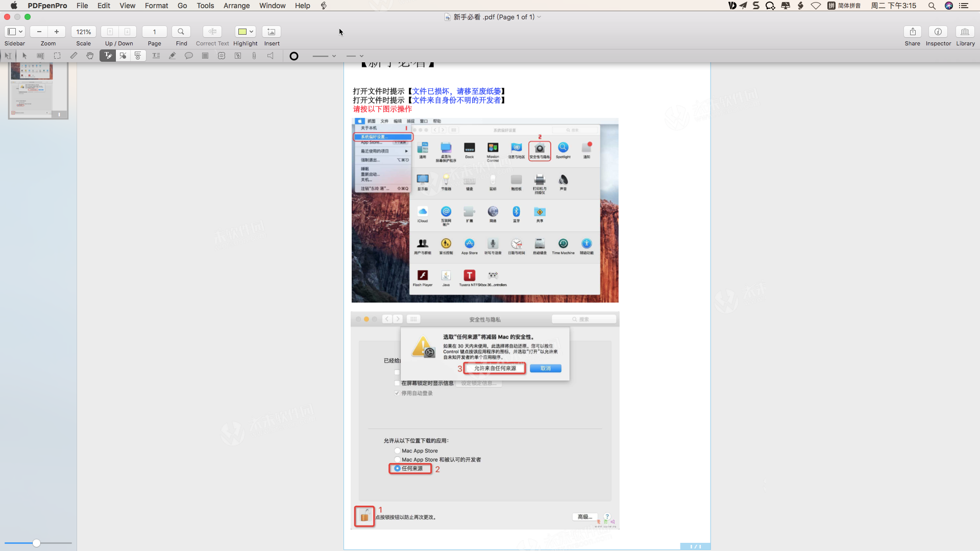
Task: Select the speaker Audio annotation tool
Action: point(271,56)
